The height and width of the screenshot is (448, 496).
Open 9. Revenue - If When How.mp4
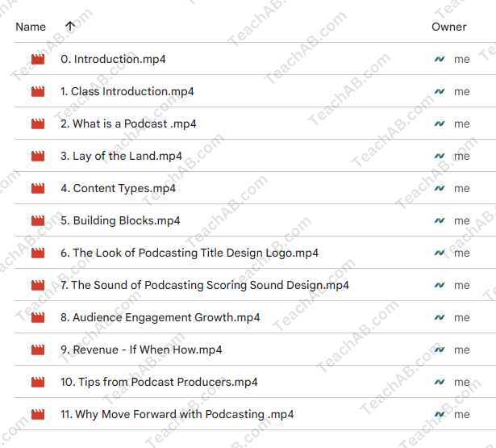pos(140,350)
